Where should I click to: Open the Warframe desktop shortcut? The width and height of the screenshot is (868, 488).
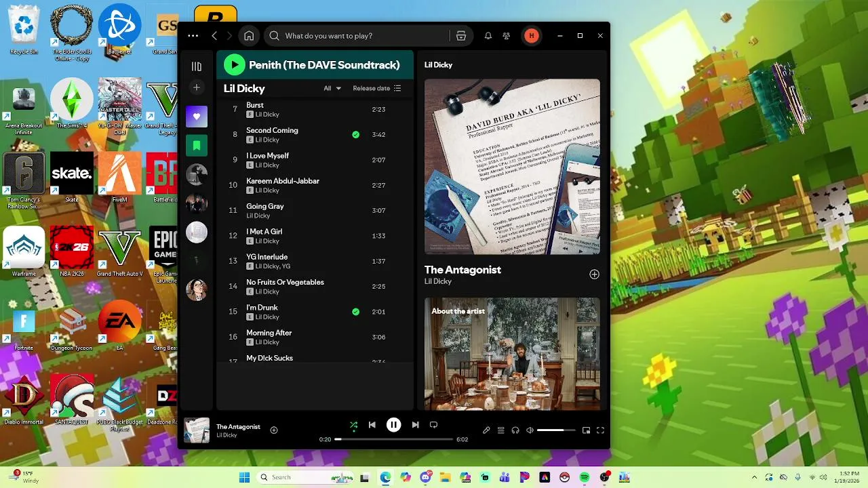point(24,251)
